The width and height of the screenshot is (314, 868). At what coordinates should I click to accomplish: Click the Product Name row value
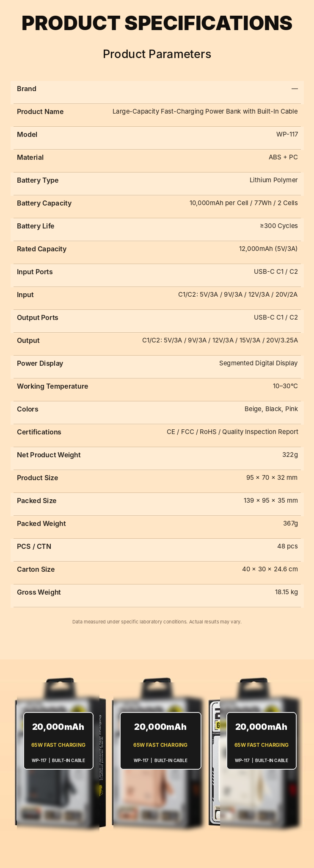(205, 111)
